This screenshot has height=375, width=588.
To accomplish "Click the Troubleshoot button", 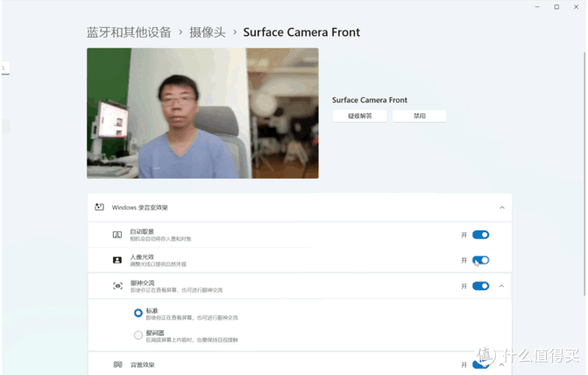I will click(x=359, y=116).
